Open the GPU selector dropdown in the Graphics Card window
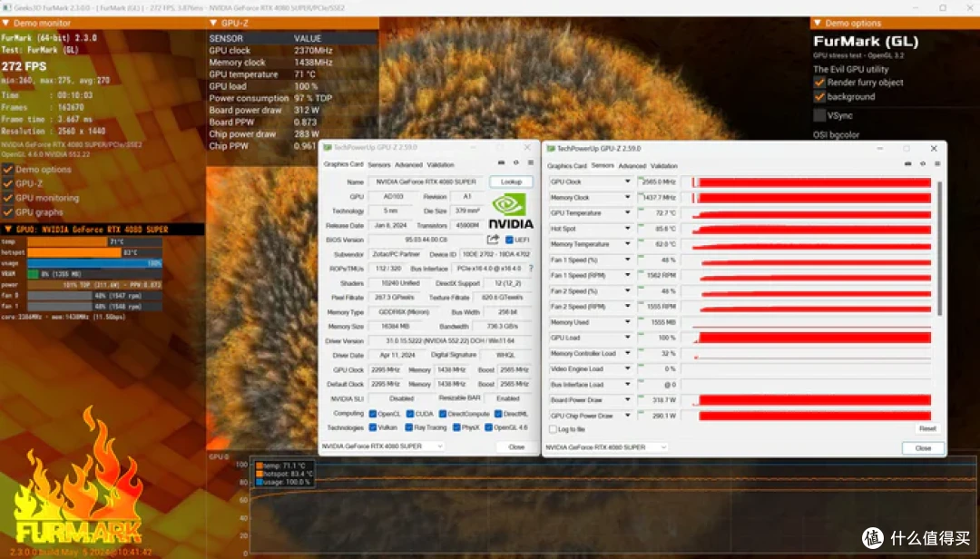 (x=383, y=446)
